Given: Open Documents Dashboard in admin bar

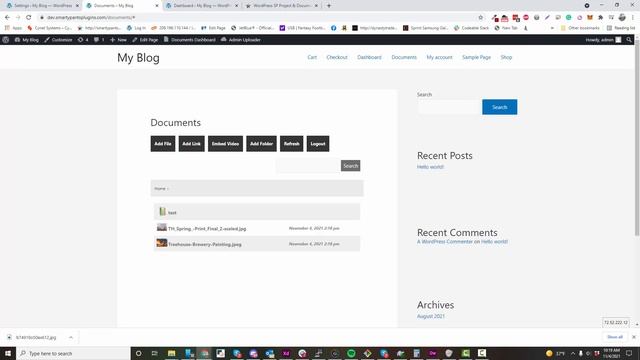Looking at the screenshot, I should pos(189,40).
